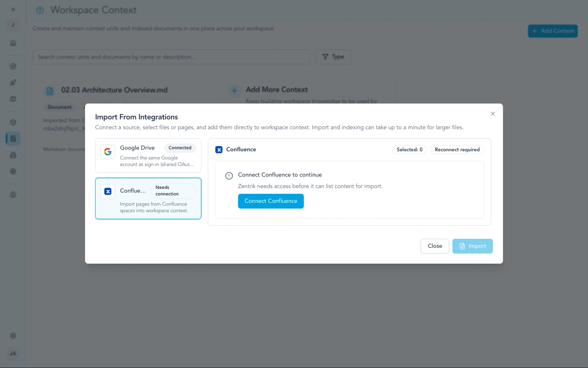Select the Google Drive integration source
This screenshot has width=588, height=368.
(x=148, y=155)
